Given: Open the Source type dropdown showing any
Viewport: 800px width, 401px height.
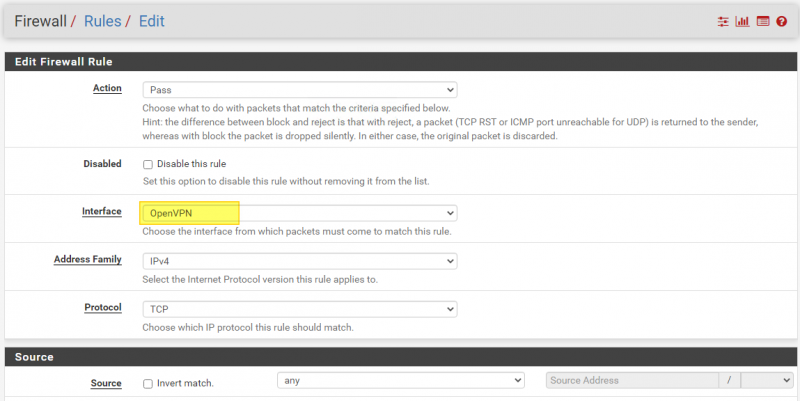Looking at the screenshot, I should [x=400, y=381].
